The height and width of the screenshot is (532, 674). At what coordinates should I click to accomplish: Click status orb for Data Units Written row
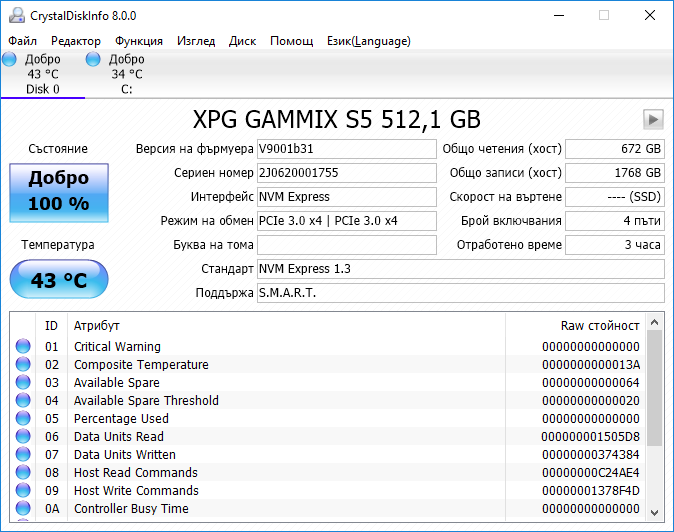[x=23, y=454]
